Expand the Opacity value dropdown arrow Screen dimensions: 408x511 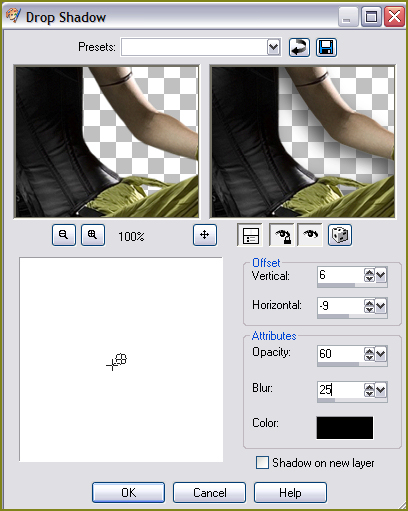[x=381, y=354]
